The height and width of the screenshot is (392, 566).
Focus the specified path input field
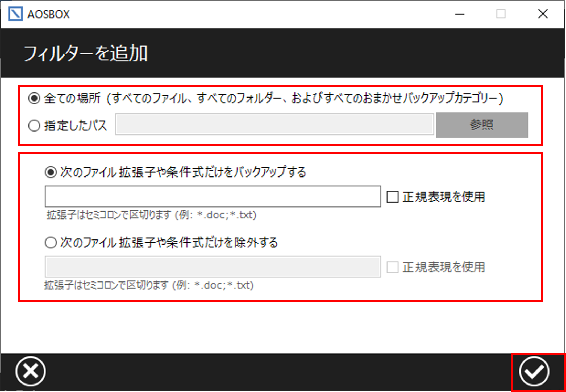pyautogui.click(x=275, y=124)
